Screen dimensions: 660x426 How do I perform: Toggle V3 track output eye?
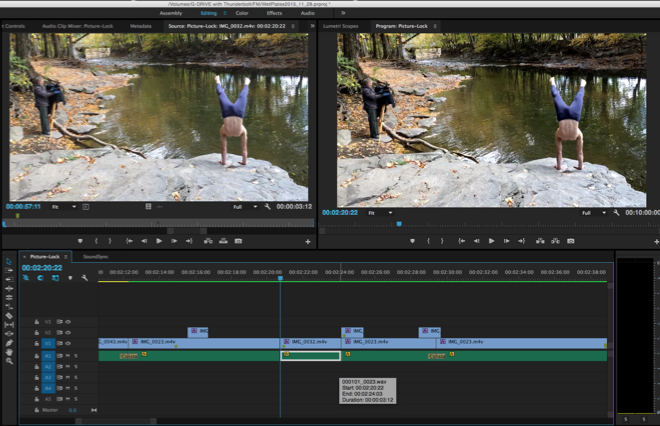click(x=68, y=322)
